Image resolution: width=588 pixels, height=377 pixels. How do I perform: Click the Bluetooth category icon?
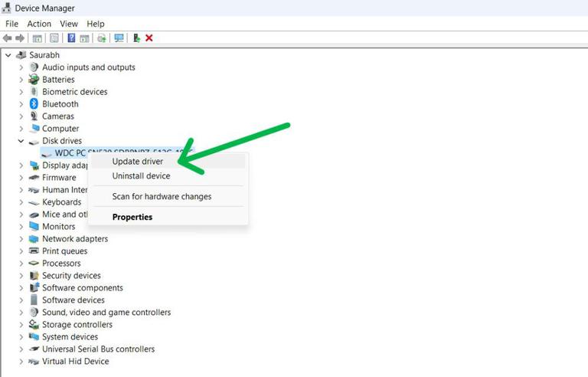click(34, 103)
